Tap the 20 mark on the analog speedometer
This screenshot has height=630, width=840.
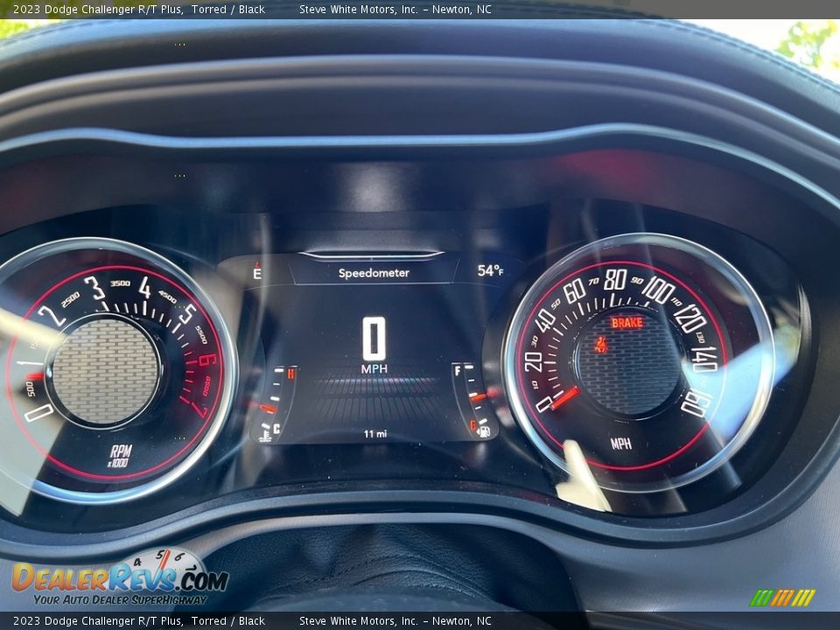[x=533, y=361]
